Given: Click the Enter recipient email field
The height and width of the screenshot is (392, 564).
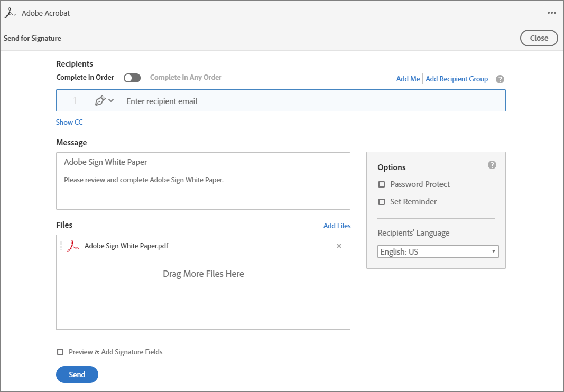Looking at the screenshot, I should (x=312, y=101).
